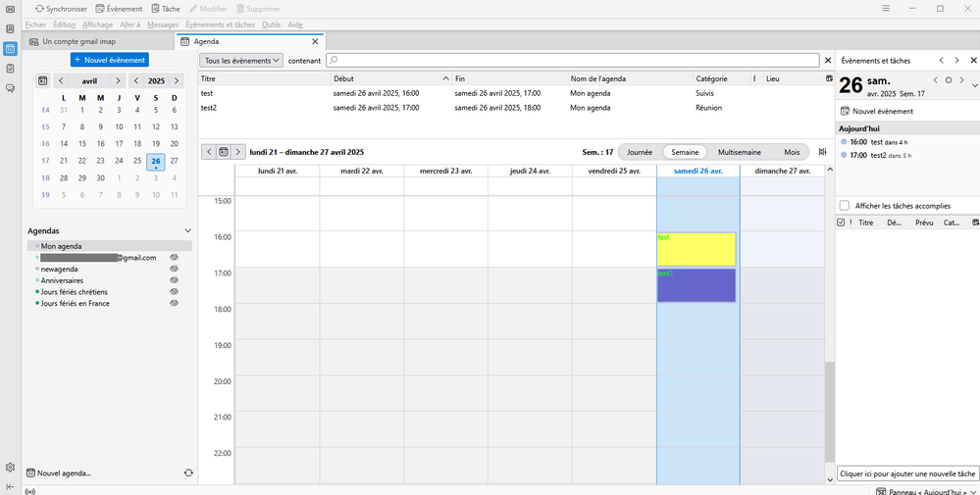Toggle visibility of newagenda calendar
This screenshot has height=495, width=980.
(x=174, y=269)
